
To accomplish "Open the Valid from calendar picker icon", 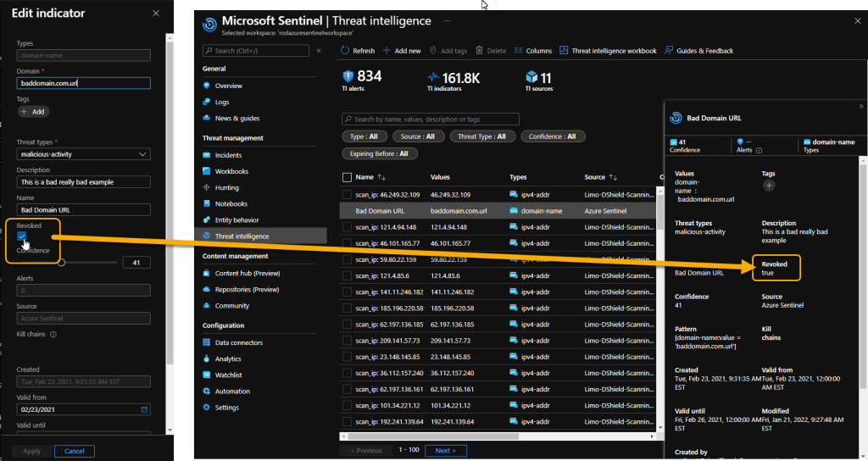I will point(144,409).
